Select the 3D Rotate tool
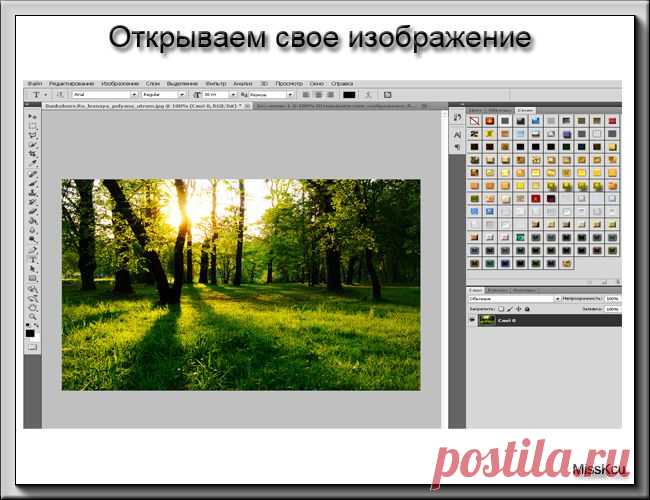The height and width of the screenshot is (500, 650). pyautogui.click(x=32, y=289)
